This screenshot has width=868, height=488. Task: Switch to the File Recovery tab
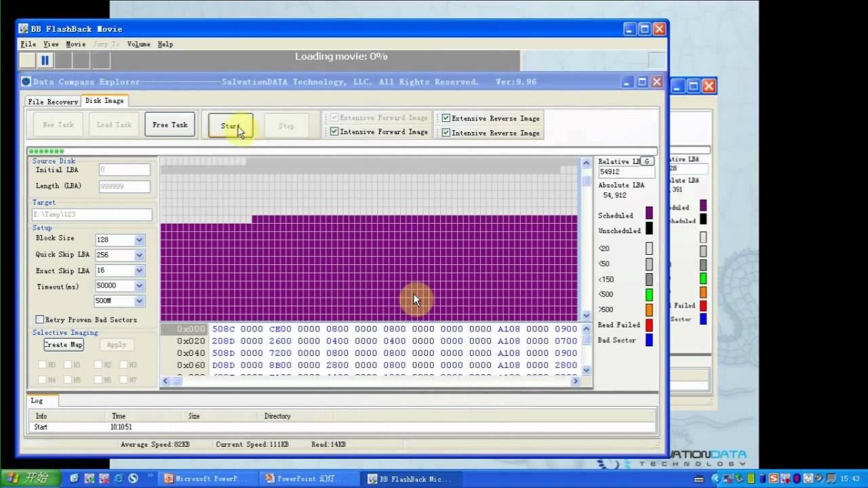pyautogui.click(x=53, y=102)
